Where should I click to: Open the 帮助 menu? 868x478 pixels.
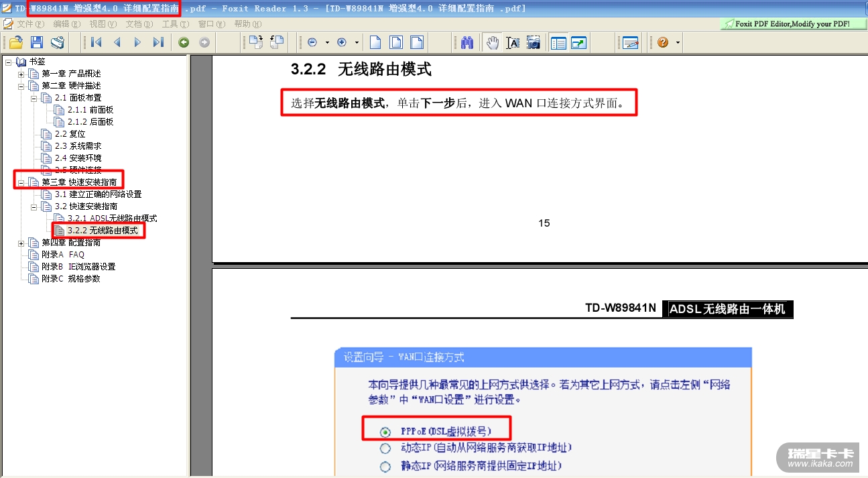point(247,23)
